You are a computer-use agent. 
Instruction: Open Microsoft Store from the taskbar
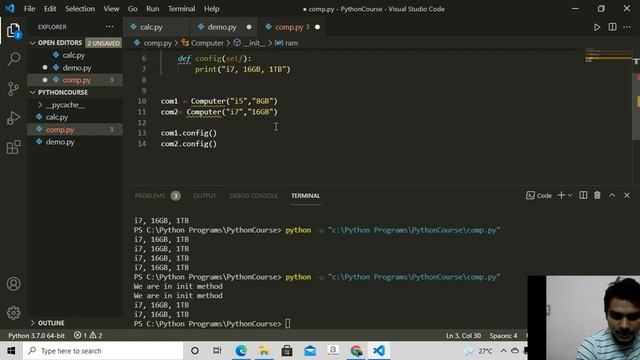(x=287, y=351)
